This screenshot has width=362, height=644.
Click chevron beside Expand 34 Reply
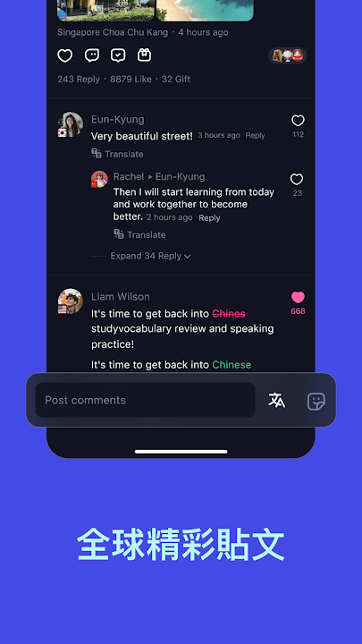pos(187,257)
